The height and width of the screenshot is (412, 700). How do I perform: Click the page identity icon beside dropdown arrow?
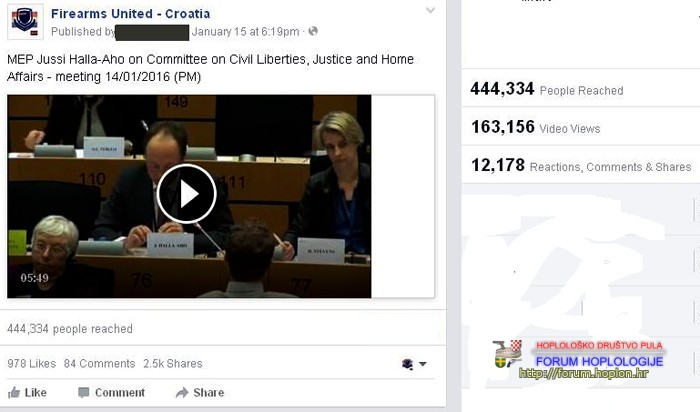click(407, 364)
